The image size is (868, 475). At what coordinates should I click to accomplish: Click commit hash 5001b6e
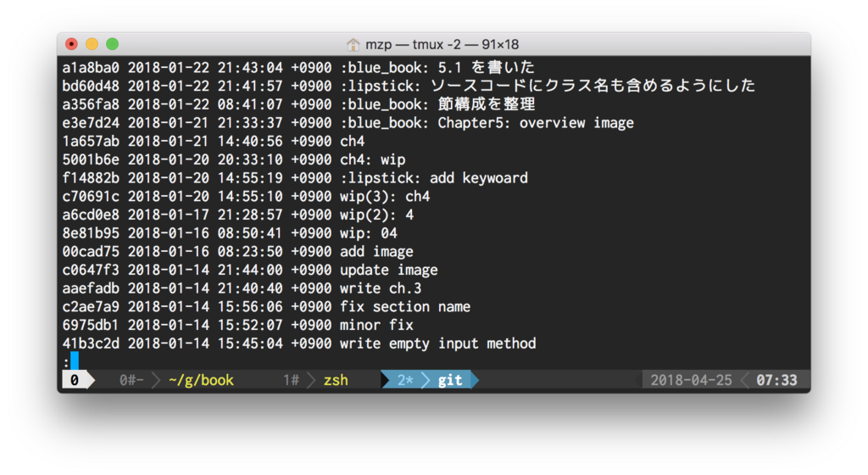pos(91,159)
